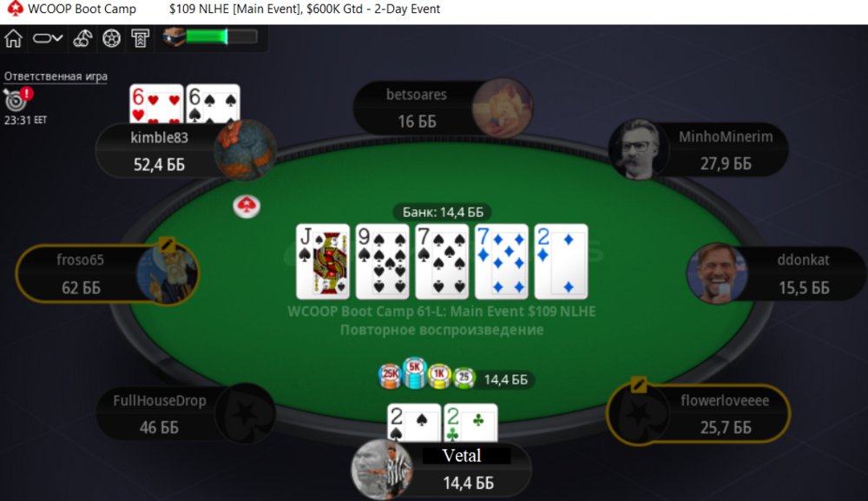The height and width of the screenshot is (501, 868).
Task: Open the cashier deposit icon
Action: click(140, 38)
